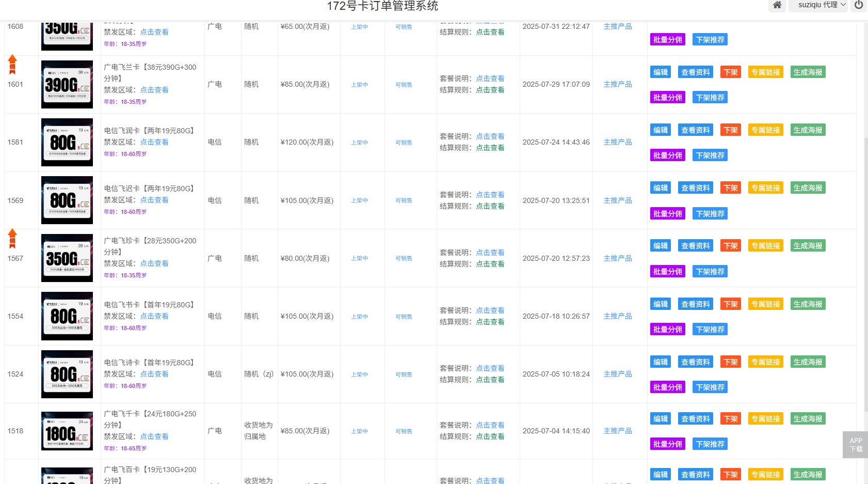Click the commission arrow icon on row 1601
Viewport: 868px width, 484px height.
coord(12,65)
